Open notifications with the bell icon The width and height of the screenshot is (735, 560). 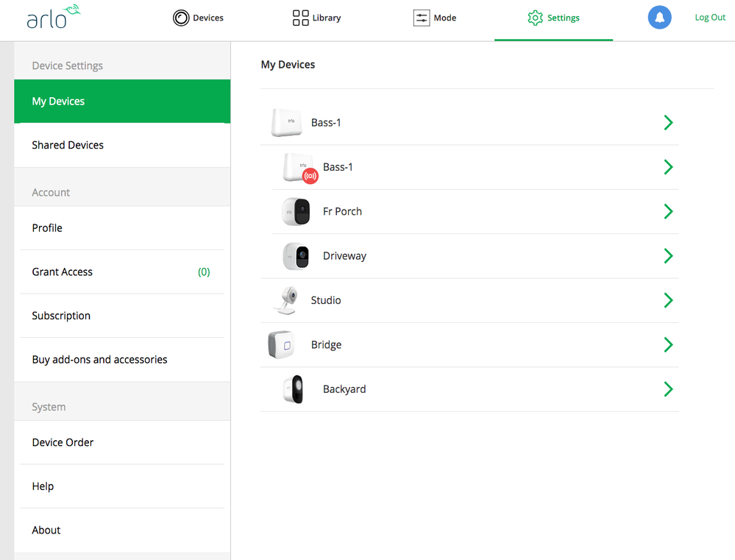(659, 18)
